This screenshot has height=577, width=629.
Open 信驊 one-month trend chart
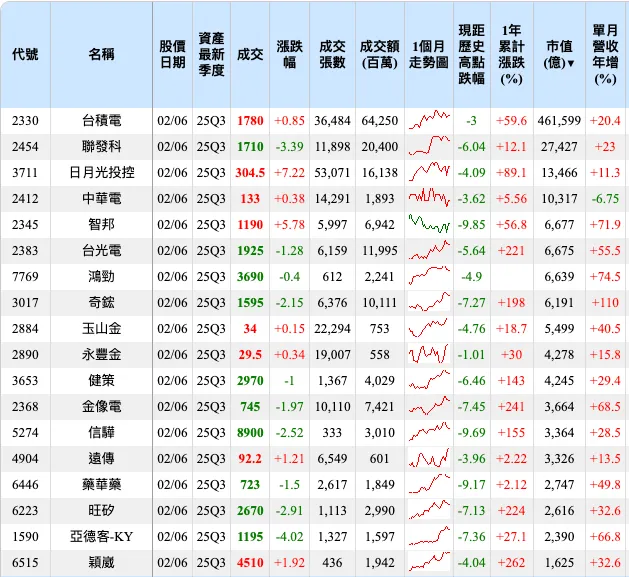click(429, 432)
